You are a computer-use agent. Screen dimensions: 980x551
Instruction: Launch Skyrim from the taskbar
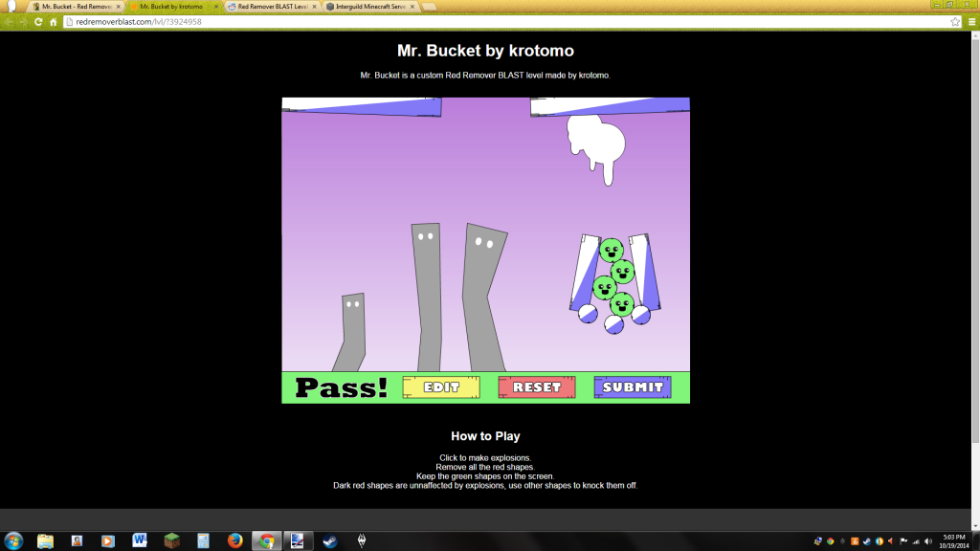coord(361,541)
